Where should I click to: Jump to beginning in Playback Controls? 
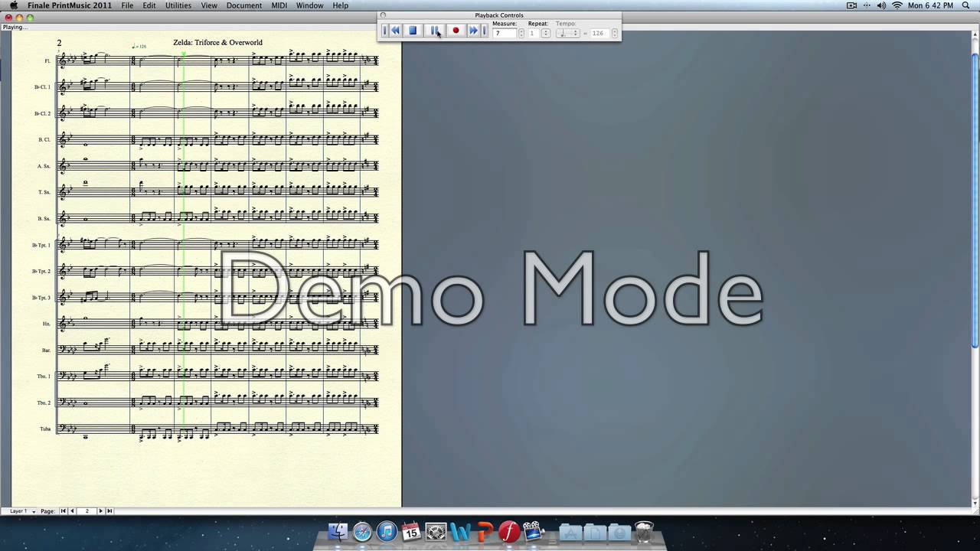click(x=385, y=31)
